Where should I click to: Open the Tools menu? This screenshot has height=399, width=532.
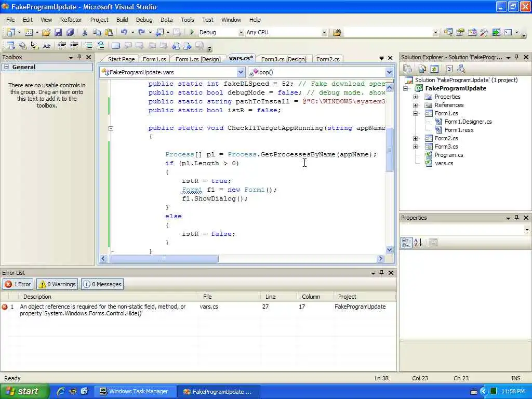(x=187, y=20)
